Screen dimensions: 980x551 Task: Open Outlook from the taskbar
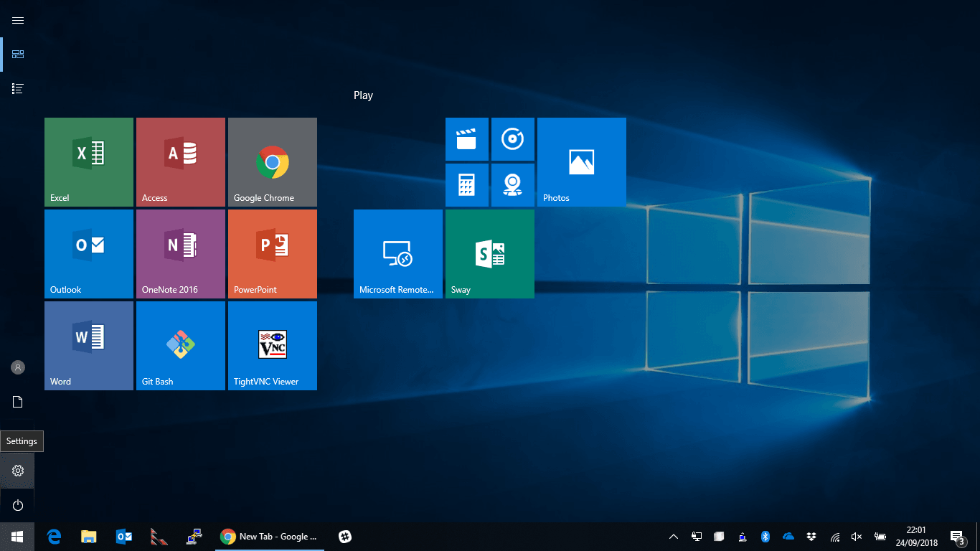point(124,537)
